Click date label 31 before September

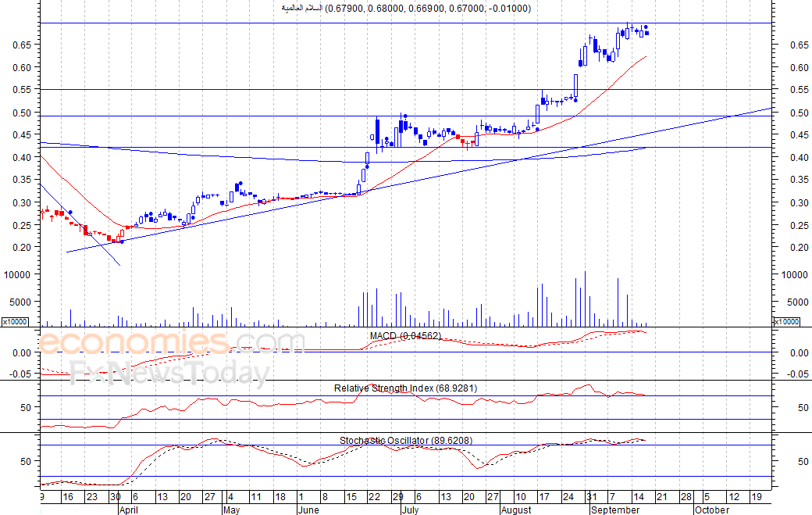tap(591, 497)
